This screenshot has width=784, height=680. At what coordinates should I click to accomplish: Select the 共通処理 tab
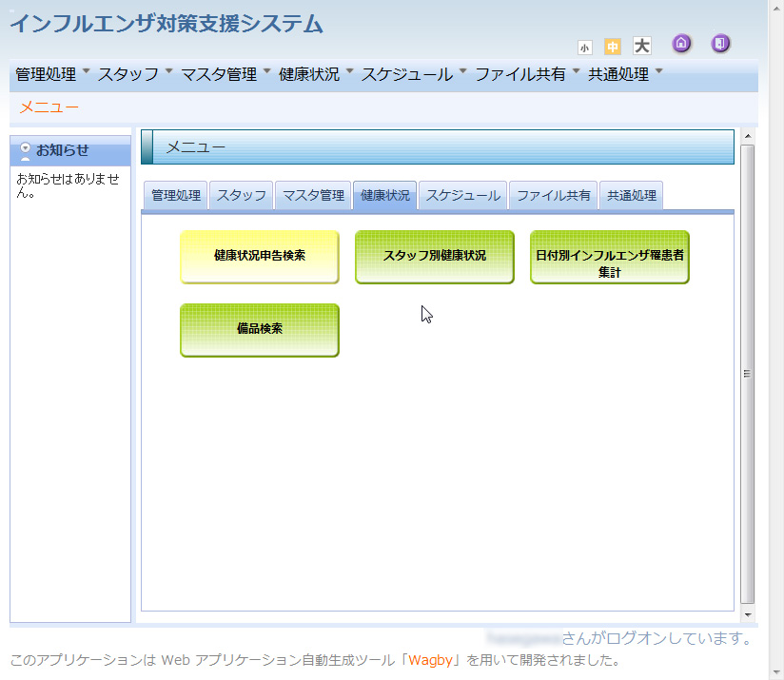coord(631,194)
